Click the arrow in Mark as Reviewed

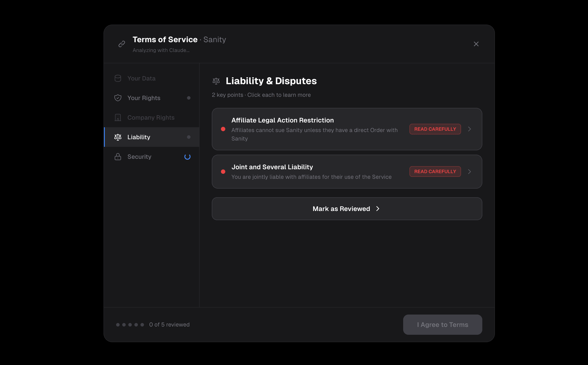pyautogui.click(x=378, y=209)
